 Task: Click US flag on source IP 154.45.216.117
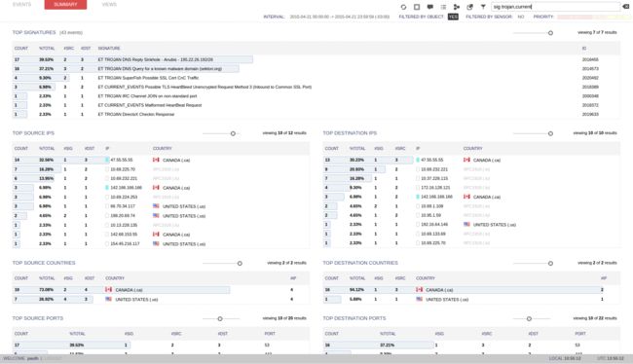tap(156, 243)
